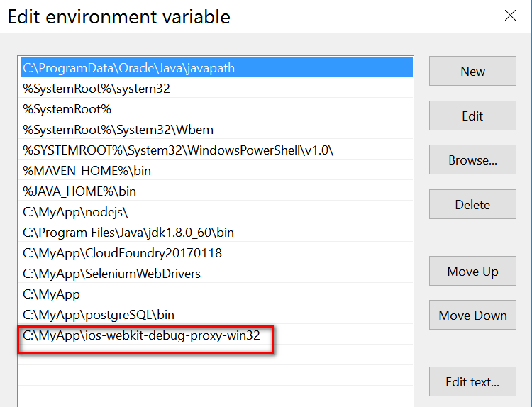Select the %JAVA_HOME%\bin entry

pos(217,191)
